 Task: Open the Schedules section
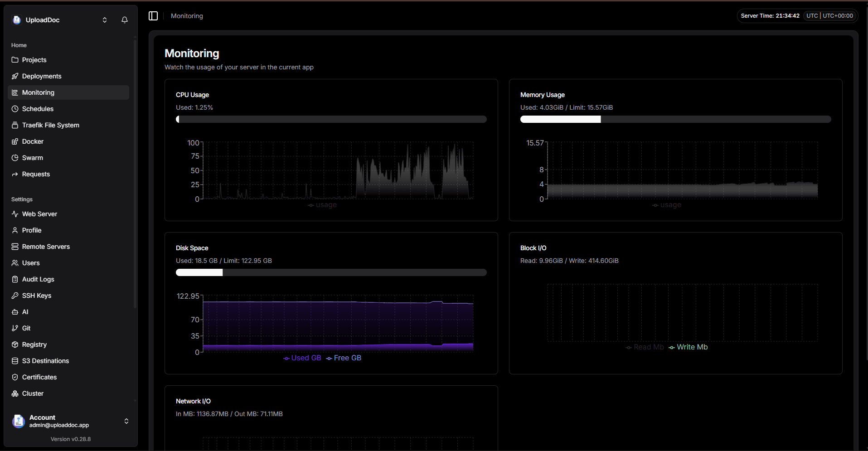pos(68,109)
